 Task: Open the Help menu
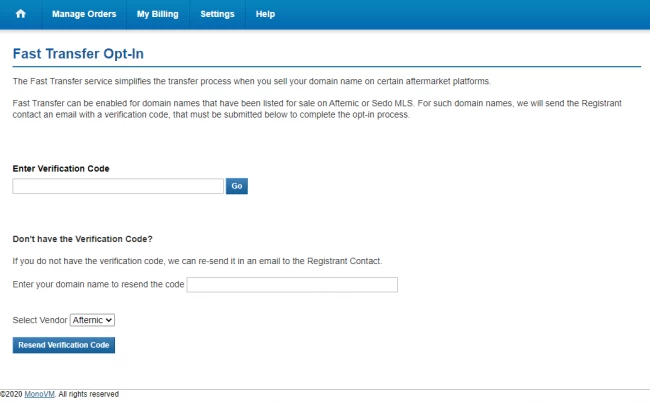pos(265,14)
